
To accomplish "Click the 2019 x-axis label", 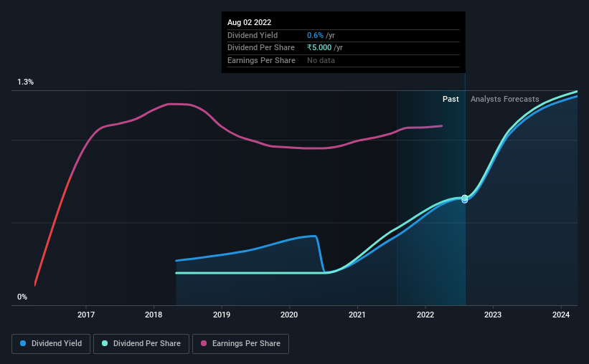I will (222, 315).
